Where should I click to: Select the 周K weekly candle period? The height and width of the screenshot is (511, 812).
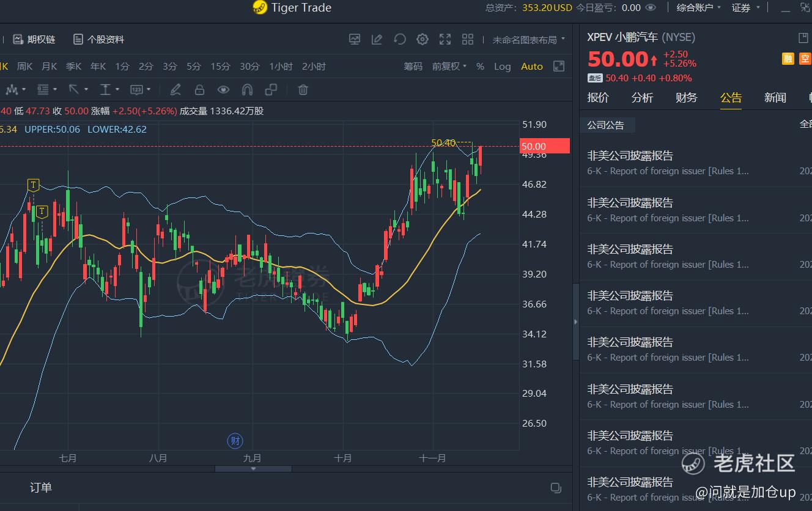pos(24,67)
